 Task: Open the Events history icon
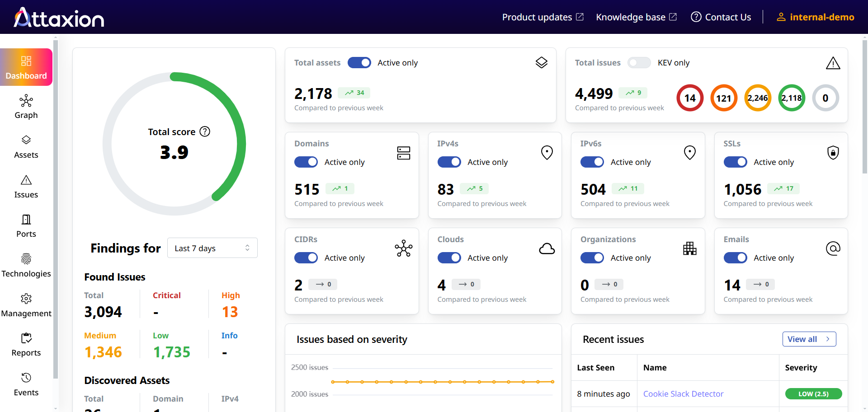click(x=26, y=378)
